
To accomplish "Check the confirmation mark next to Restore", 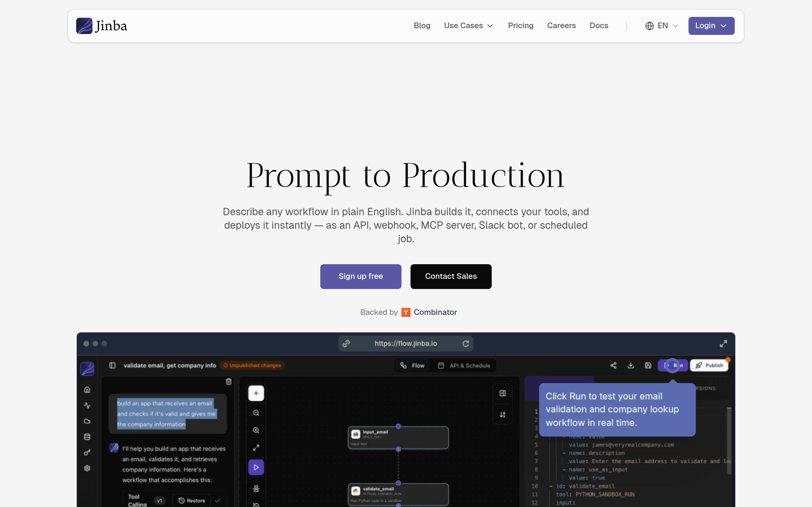I will [x=218, y=500].
